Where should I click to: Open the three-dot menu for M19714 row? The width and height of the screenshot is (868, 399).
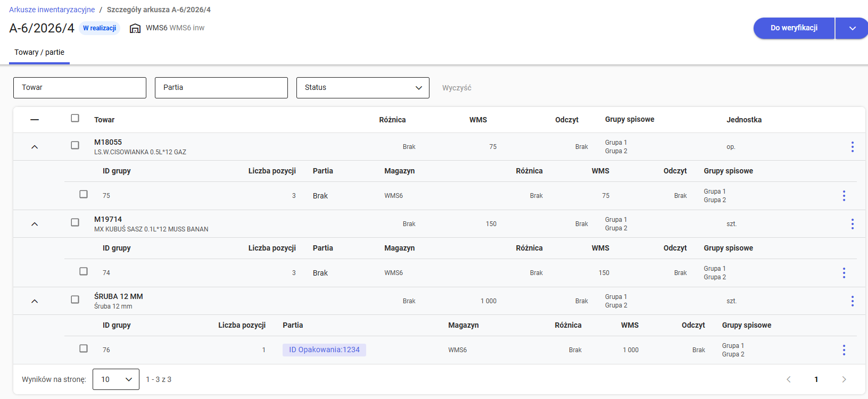[852, 224]
